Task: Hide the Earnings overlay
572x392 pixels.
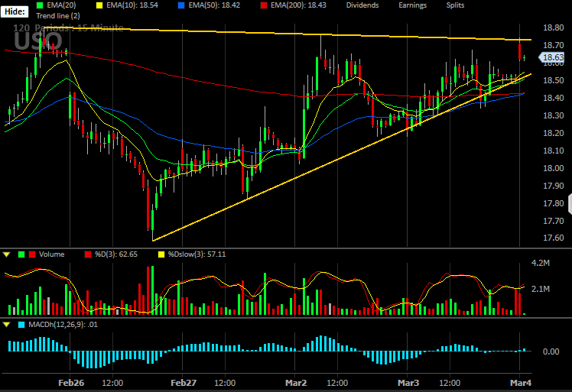Action: [412, 5]
